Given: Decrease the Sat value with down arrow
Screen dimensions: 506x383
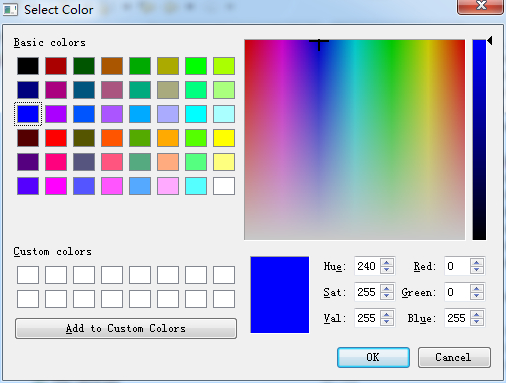Looking at the screenshot, I should (387, 296).
